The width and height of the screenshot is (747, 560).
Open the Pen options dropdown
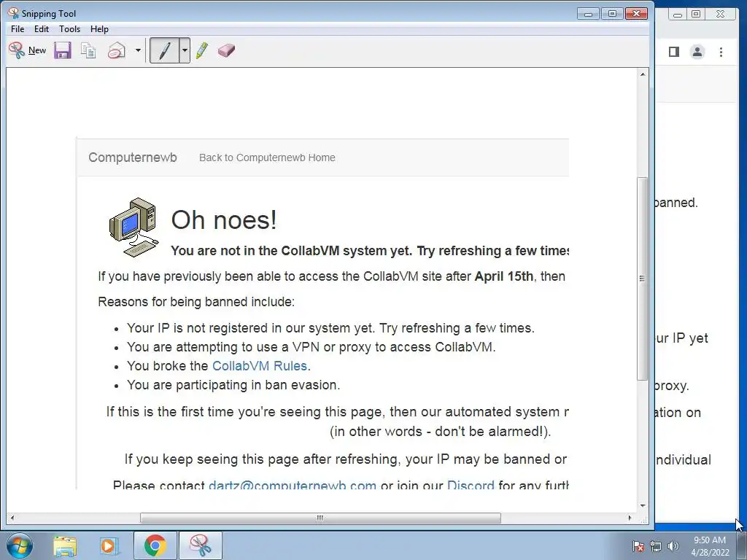pos(185,50)
